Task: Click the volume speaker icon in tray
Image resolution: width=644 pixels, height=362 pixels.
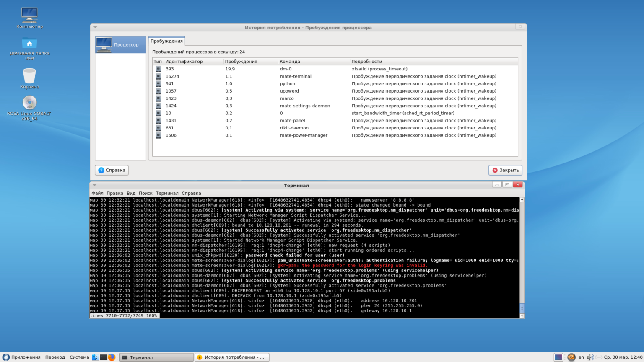Action: (590, 357)
